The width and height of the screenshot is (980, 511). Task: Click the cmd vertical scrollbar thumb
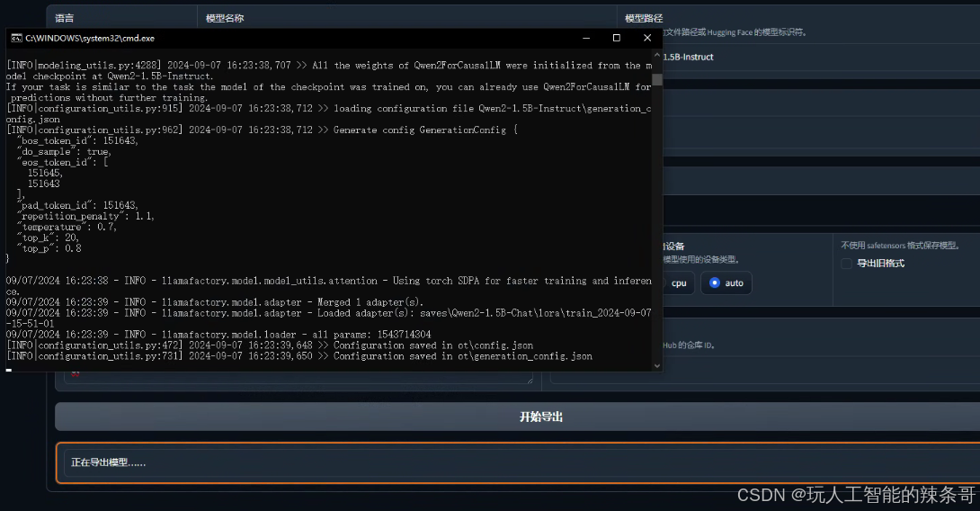(x=657, y=79)
